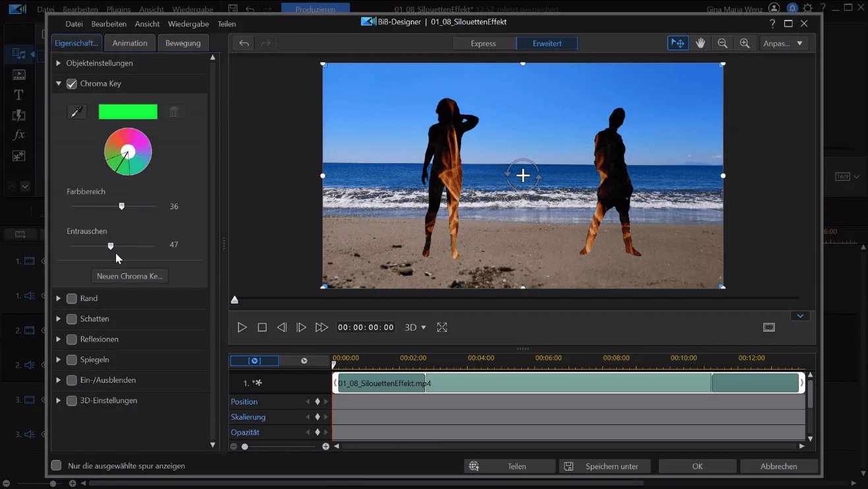This screenshot has height=489, width=868.
Task: Choose the hand pan tool
Action: [x=700, y=43]
